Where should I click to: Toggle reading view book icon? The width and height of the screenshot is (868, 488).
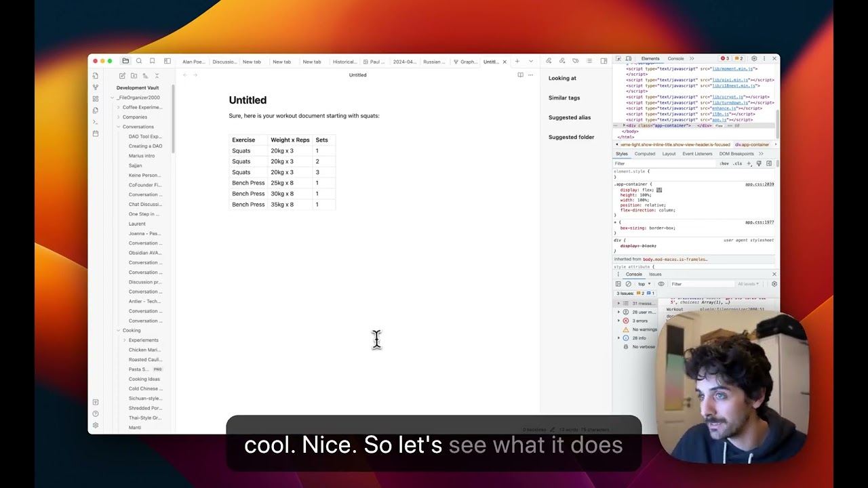(520, 75)
